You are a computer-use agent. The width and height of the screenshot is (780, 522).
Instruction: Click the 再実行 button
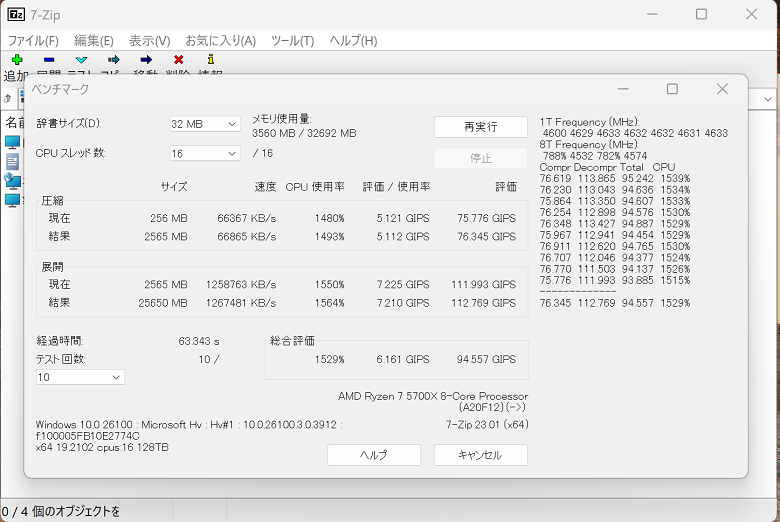pyautogui.click(x=481, y=127)
